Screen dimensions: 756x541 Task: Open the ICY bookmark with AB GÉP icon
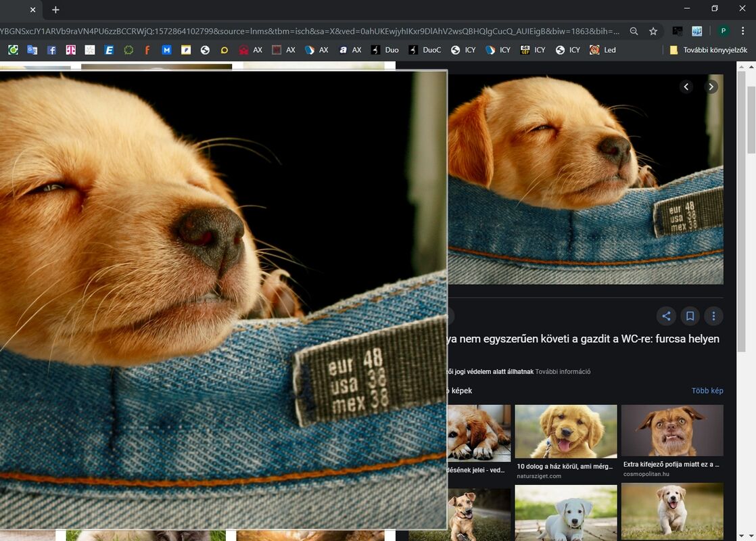click(x=533, y=49)
